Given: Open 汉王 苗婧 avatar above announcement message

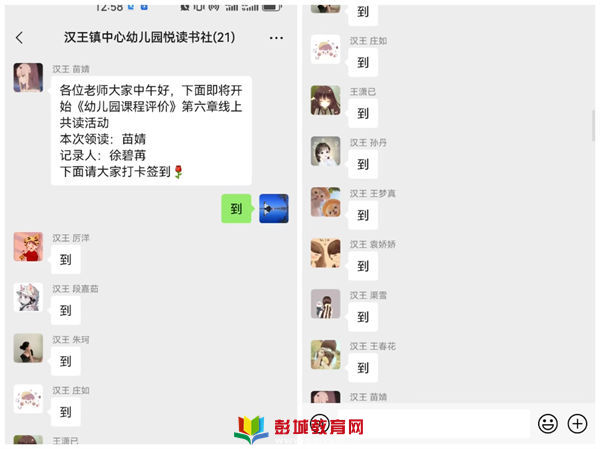Looking at the screenshot, I should pos(28,78).
